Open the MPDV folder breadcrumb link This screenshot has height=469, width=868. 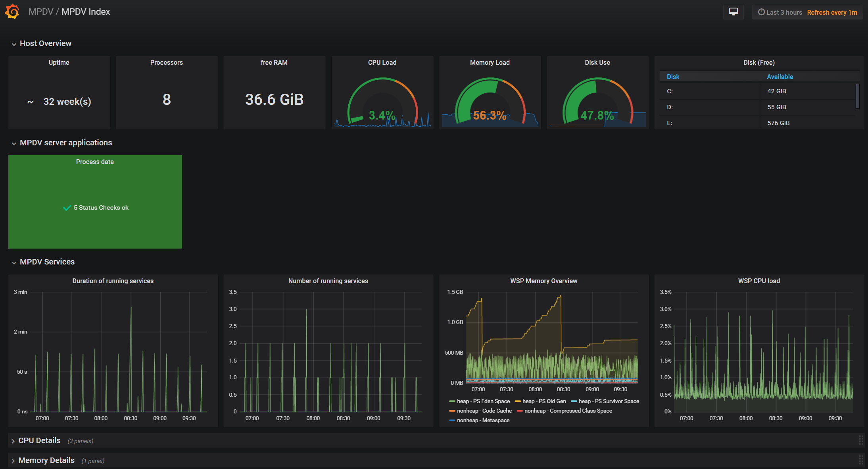(40, 12)
